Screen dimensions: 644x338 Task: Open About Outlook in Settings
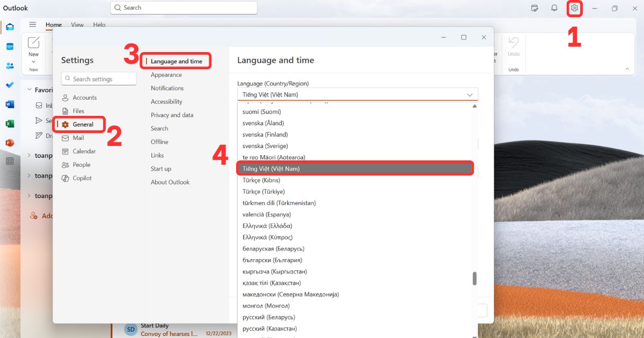coord(170,182)
